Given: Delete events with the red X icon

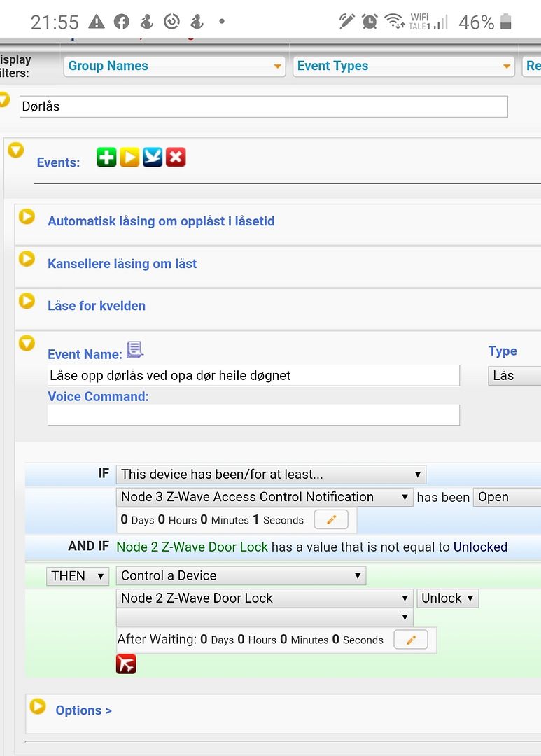Looking at the screenshot, I should (176, 157).
